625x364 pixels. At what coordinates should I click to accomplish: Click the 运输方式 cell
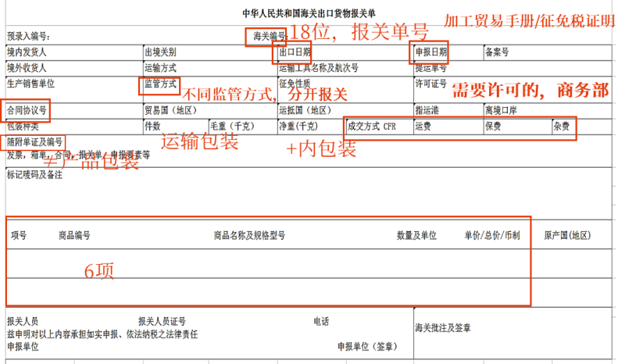pyautogui.click(x=210, y=68)
